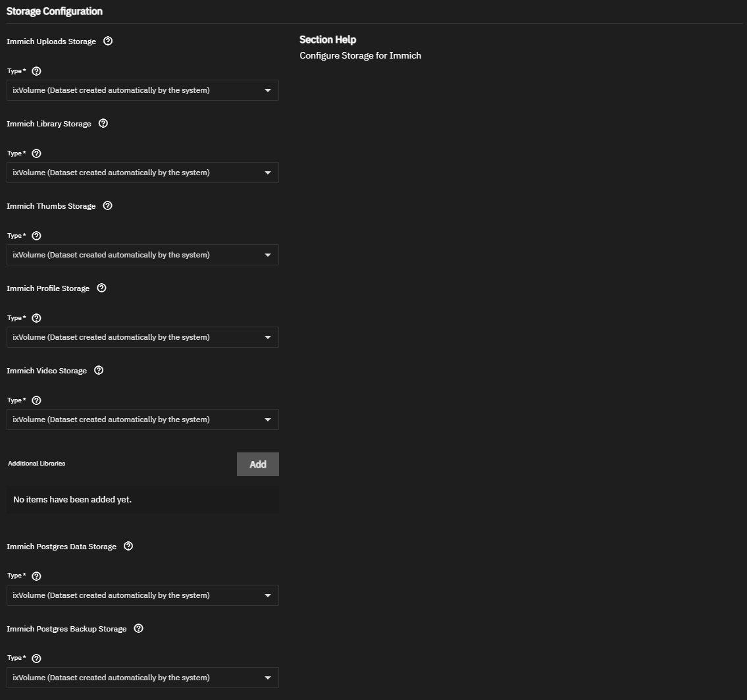This screenshot has width=747, height=700.
Task: Open the Postgres Data Storage Type dropdown
Action: [x=142, y=596]
